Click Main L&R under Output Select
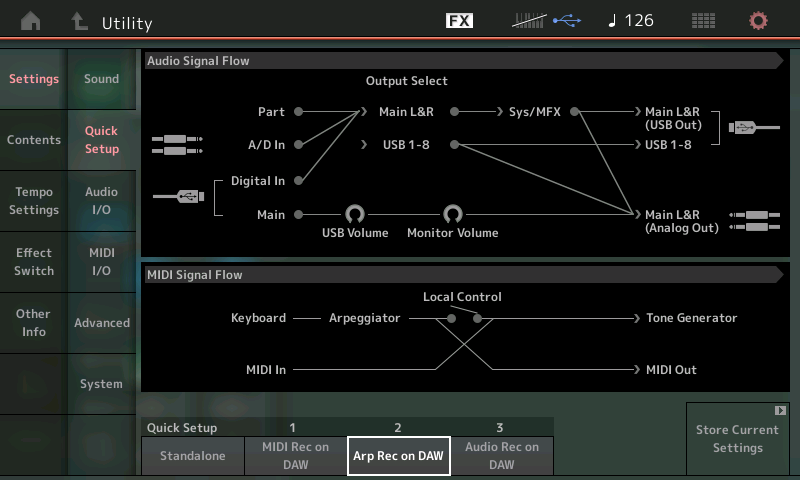Screen dimensions: 800x480 [406, 112]
